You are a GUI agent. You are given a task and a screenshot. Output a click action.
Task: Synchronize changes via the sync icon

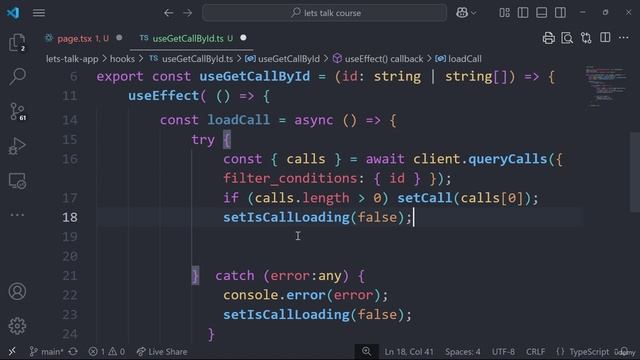coord(73,351)
